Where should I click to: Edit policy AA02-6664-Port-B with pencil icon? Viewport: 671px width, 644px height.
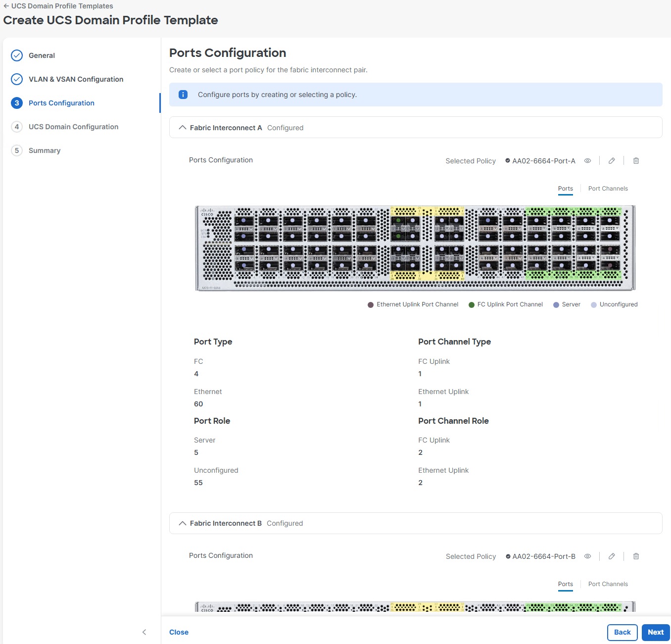point(612,556)
